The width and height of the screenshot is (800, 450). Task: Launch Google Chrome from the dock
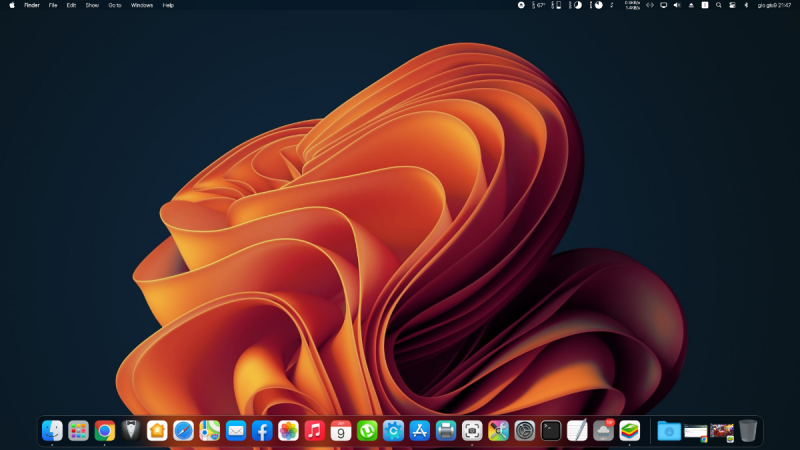pyautogui.click(x=104, y=431)
